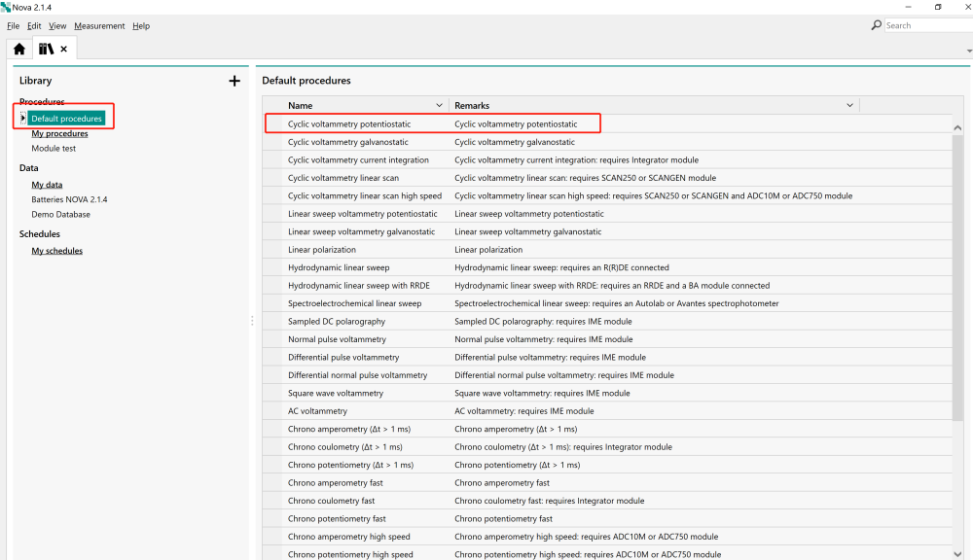The image size is (973, 560).
Task: Select Chrono amperometry fast procedure
Action: [335, 483]
